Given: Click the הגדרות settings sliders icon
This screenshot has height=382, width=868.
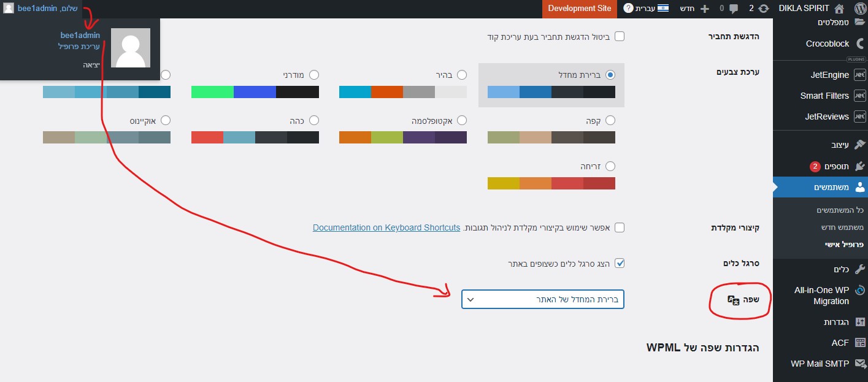Looking at the screenshot, I should click(859, 322).
